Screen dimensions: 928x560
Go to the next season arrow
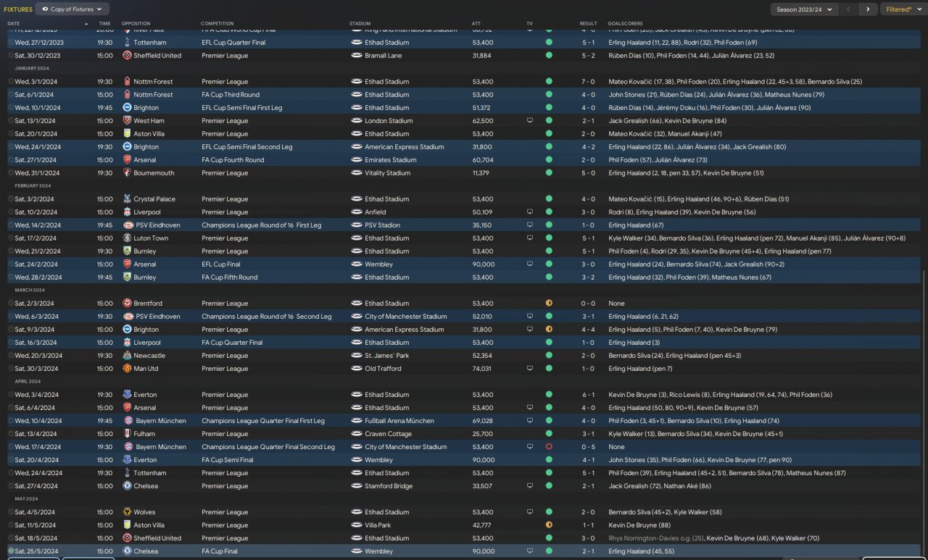[x=868, y=9]
